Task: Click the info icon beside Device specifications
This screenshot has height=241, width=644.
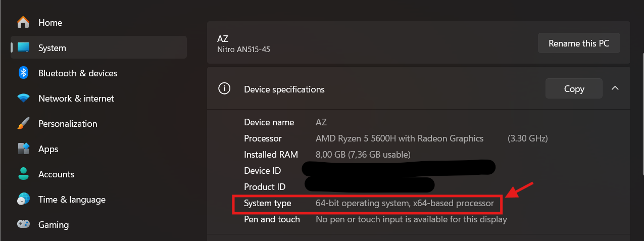Action: (x=224, y=89)
